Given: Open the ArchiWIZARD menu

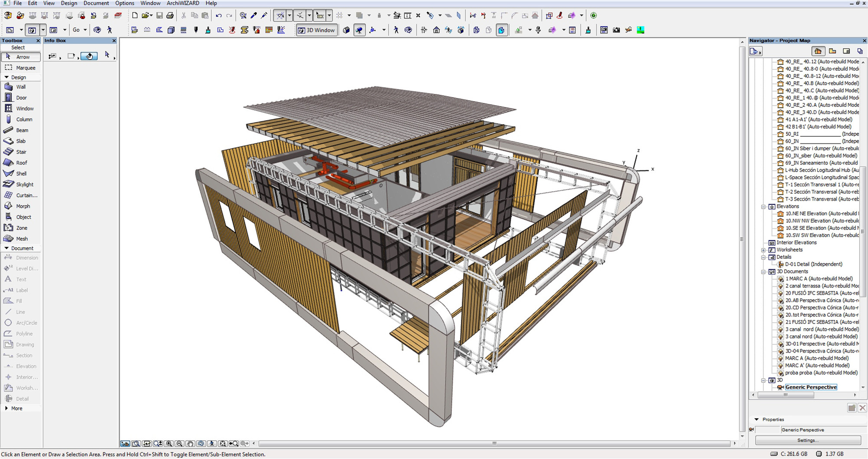Looking at the screenshot, I should point(183,3).
